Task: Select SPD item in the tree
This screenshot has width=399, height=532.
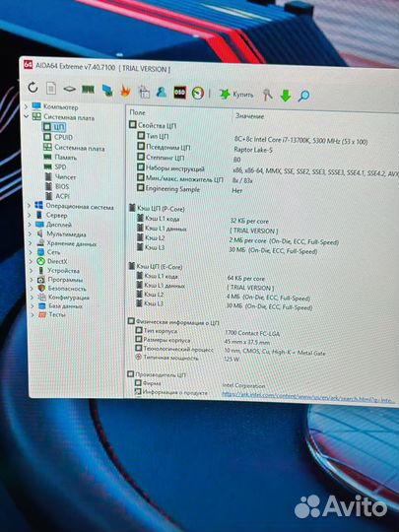Action: coord(55,166)
